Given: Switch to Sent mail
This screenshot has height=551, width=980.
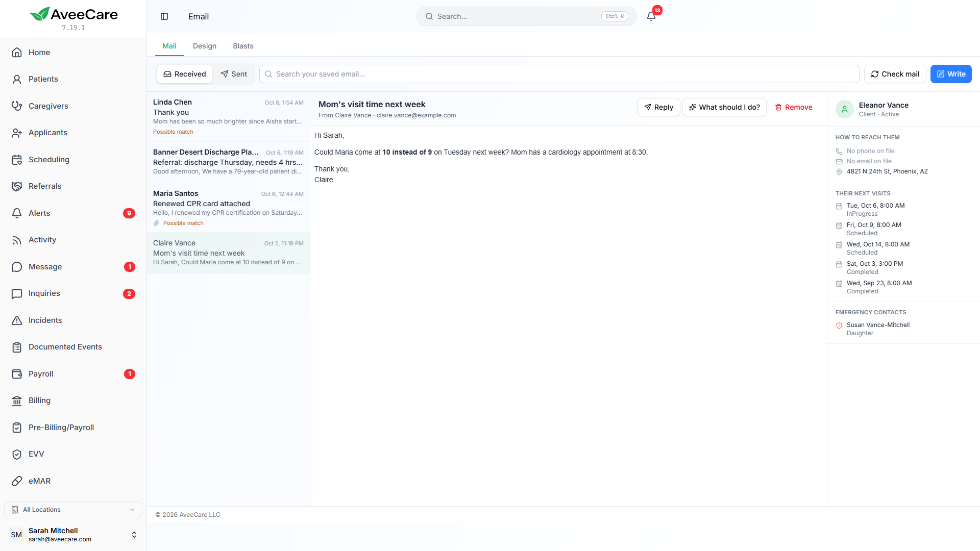Looking at the screenshot, I should (234, 74).
